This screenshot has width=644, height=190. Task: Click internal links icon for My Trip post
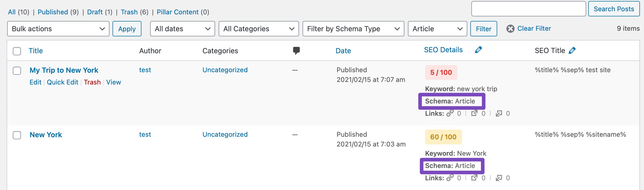pyautogui.click(x=450, y=113)
